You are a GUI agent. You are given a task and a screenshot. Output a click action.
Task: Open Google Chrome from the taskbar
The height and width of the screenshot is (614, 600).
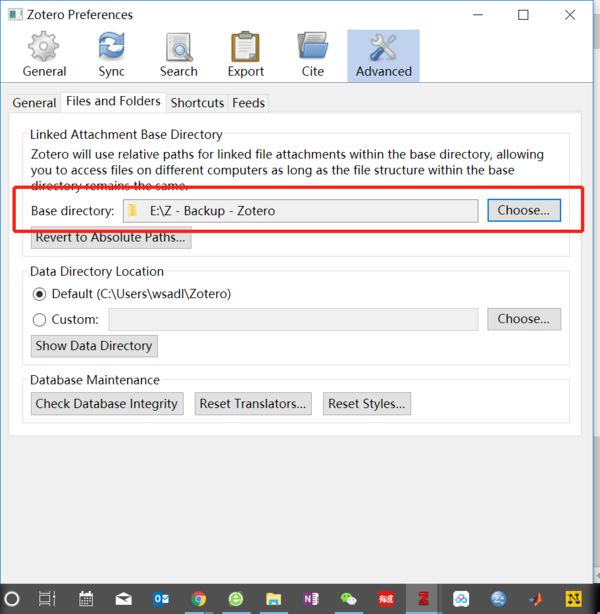click(x=199, y=599)
